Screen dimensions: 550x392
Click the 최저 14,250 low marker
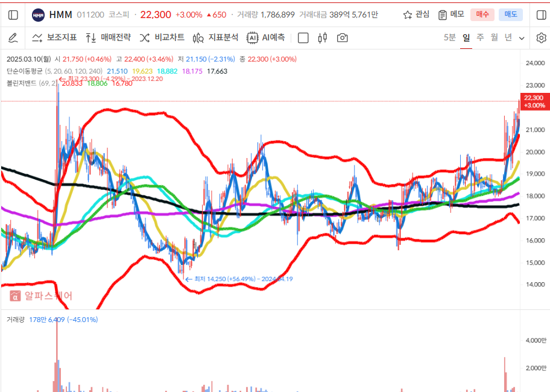[x=239, y=279]
